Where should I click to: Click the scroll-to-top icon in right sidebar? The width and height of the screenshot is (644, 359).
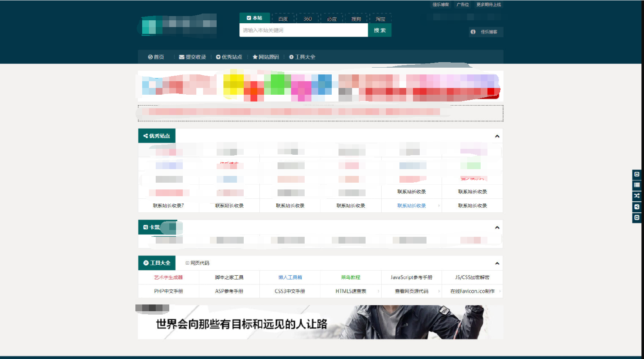(x=637, y=174)
